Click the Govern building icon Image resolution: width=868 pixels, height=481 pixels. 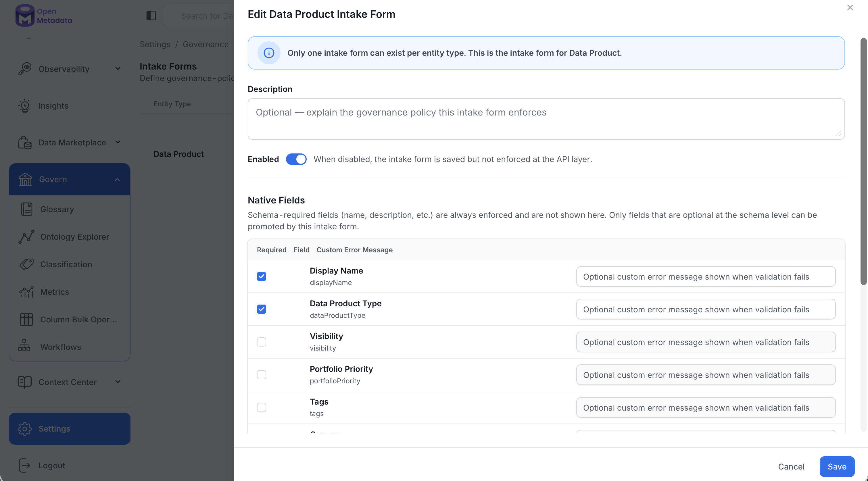(x=25, y=179)
